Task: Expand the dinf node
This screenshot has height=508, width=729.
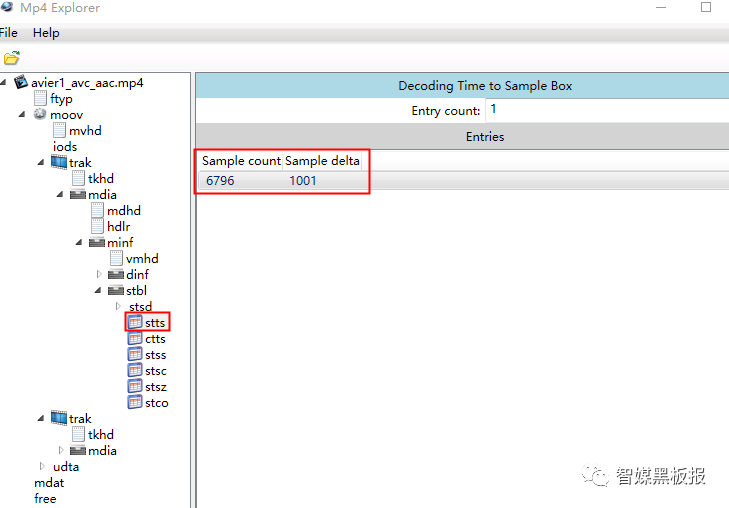Action: 99,274
